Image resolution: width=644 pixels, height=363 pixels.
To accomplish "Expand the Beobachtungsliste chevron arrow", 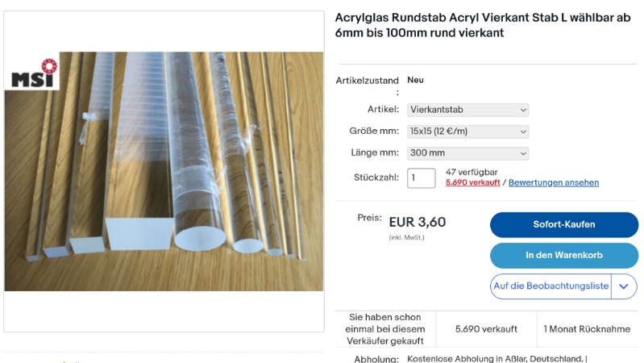I will tap(624, 286).
